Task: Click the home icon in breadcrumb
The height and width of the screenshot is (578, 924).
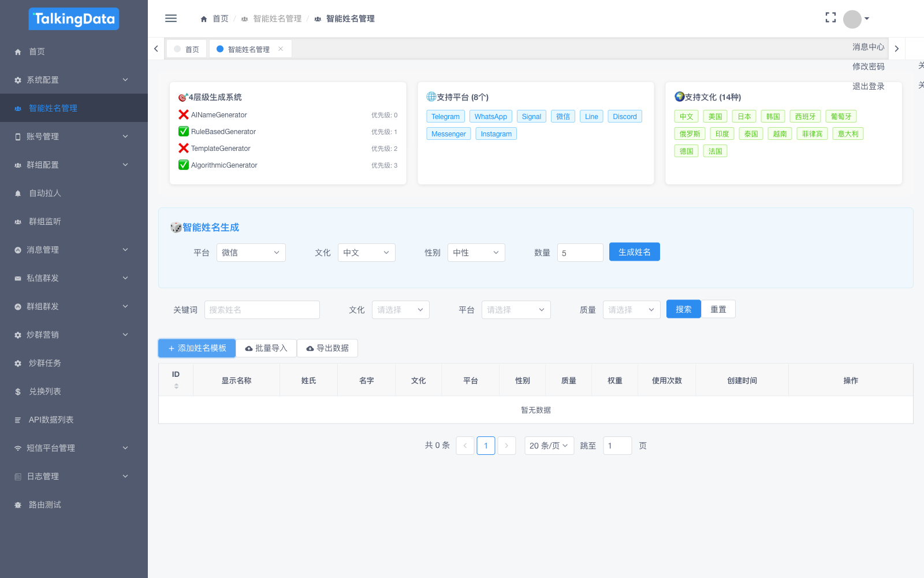Action: (204, 19)
